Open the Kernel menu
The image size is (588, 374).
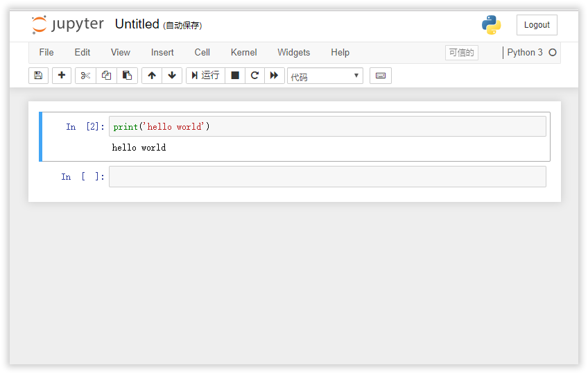[244, 53]
